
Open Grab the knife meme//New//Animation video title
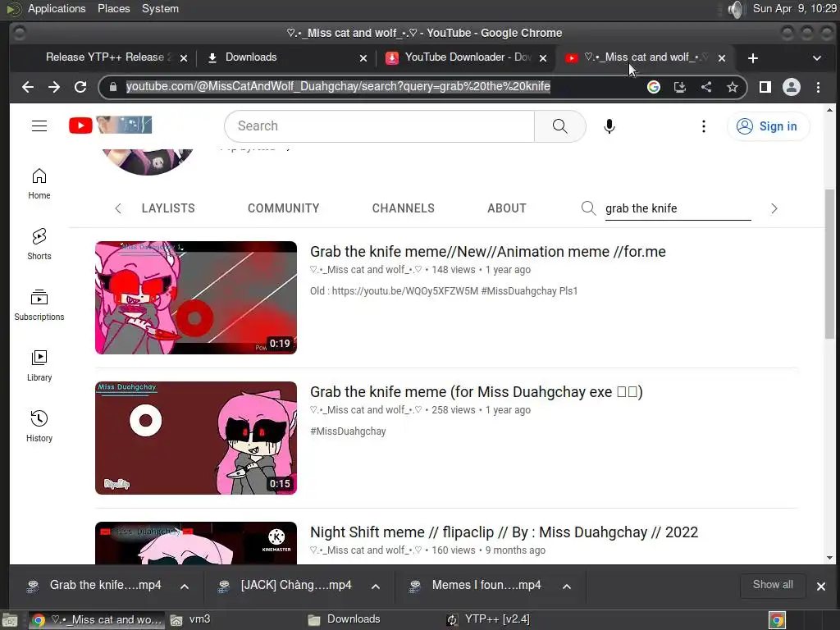coord(487,252)
